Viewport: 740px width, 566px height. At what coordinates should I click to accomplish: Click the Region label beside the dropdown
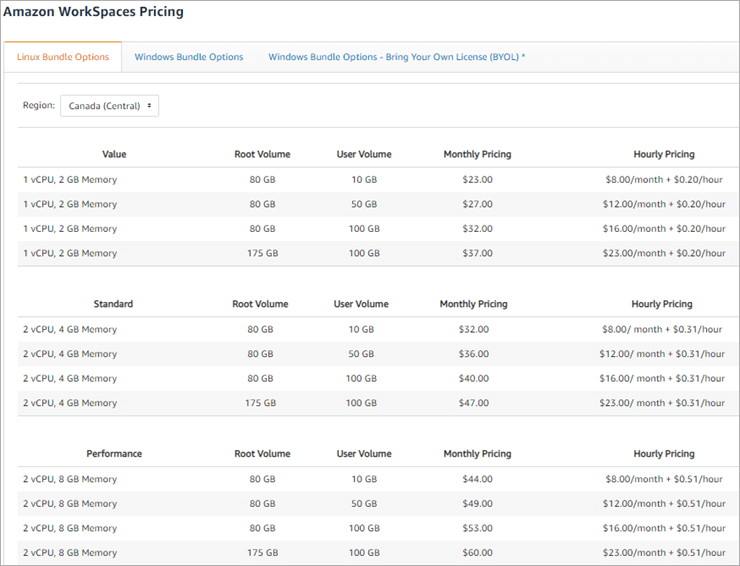[39, 105]
